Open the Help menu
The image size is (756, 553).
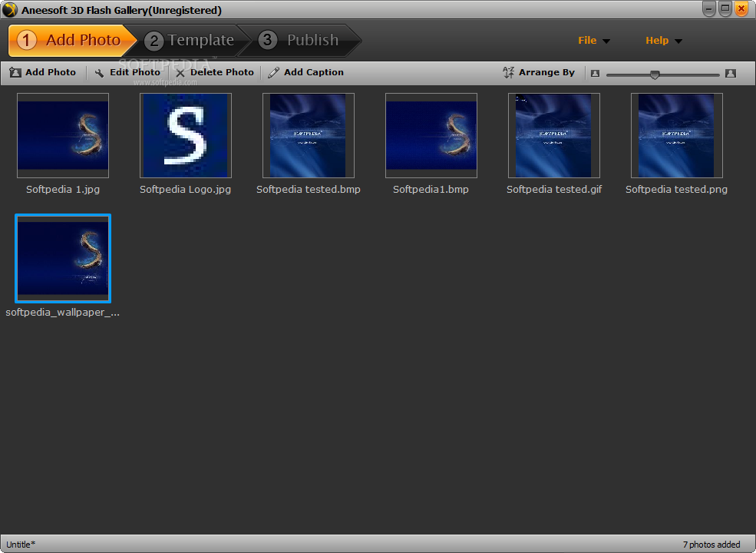(x=663, y=41)
